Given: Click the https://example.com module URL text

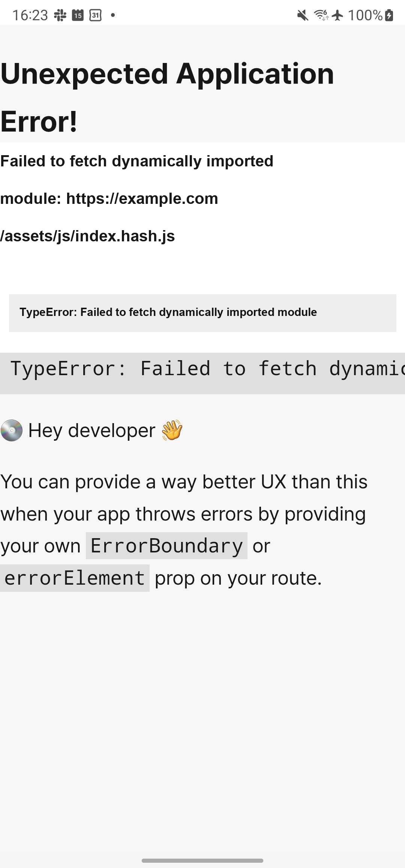Looking at the screenshot, I should pyautogui.click(x=142, y=199).
